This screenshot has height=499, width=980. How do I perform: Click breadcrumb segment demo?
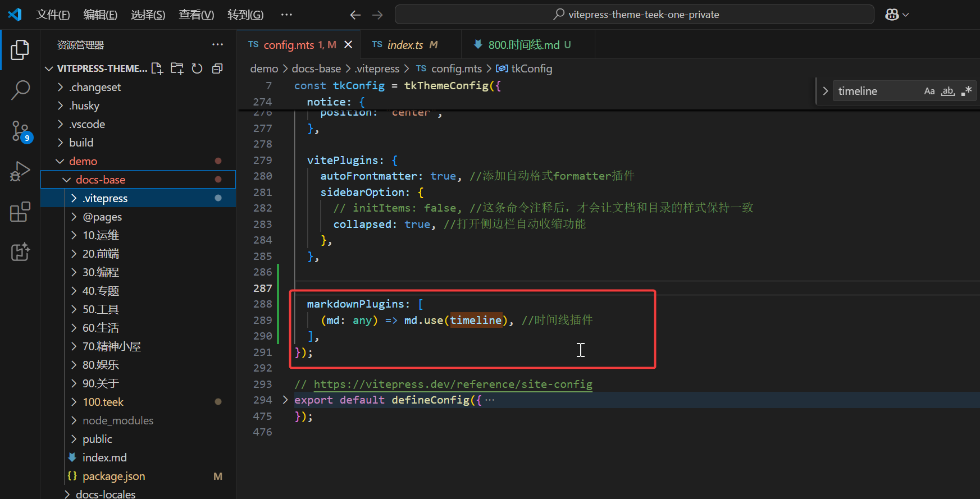264,68
